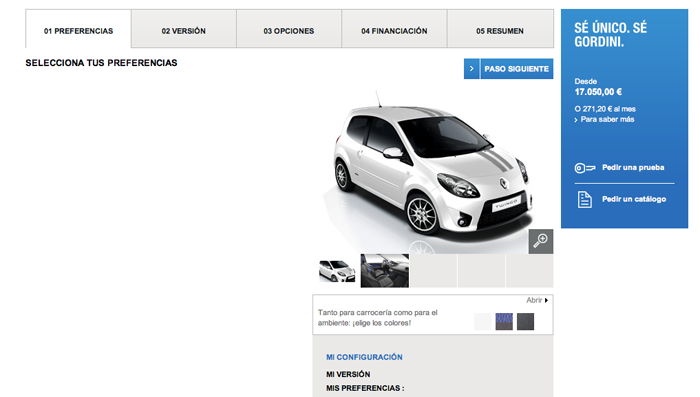Click the arrow icon beside Paso Siguiente

pyautogui.click(x=471, y=69)
